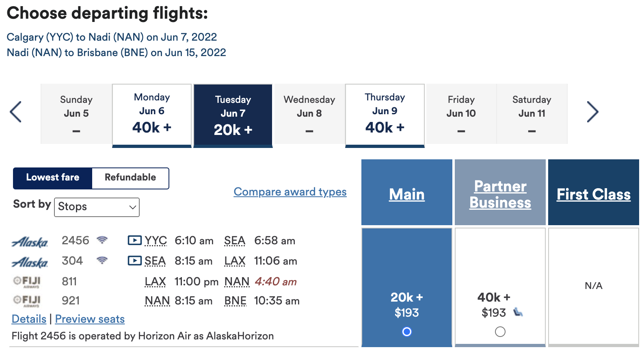Open Preview seats link
This screenshot has width=644, height=352.
[x=90, y=319]
